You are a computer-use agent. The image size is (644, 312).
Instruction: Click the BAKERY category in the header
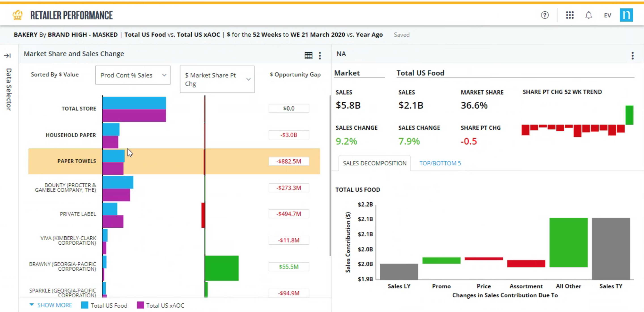click(25, 34)
